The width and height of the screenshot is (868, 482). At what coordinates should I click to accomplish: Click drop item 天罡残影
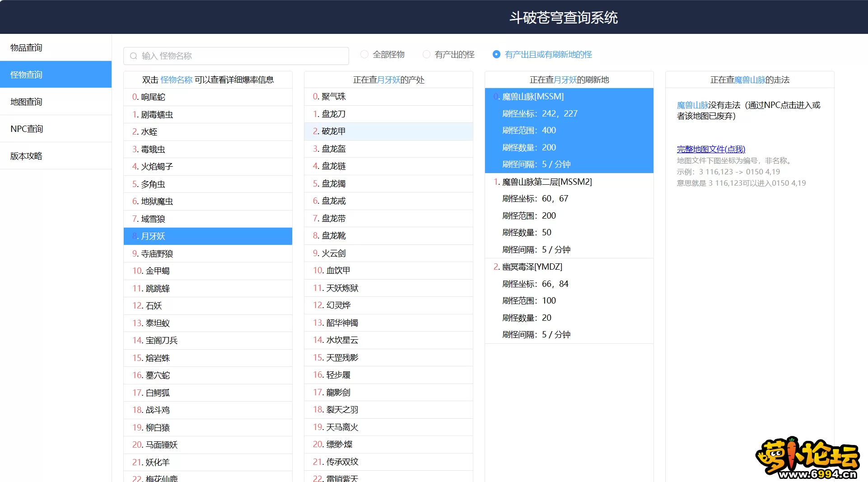tap(388, 358)
